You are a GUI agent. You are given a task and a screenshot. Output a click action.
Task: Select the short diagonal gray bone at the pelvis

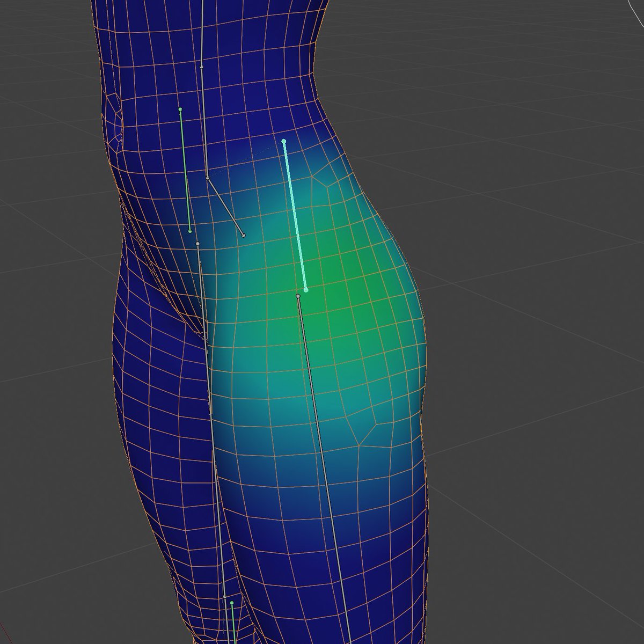[x=225, y=207]
